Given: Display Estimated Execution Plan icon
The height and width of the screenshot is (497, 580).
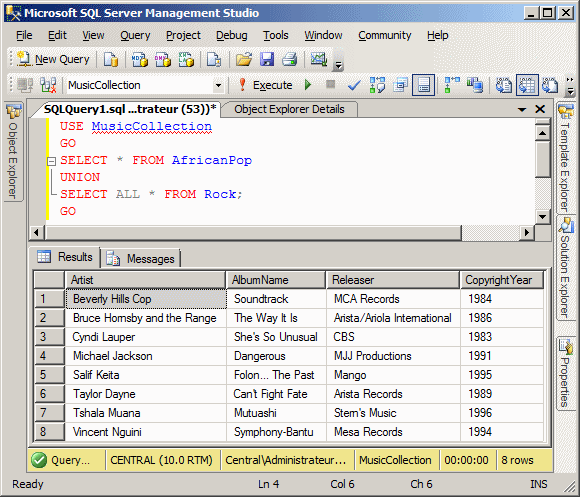Looking at the screenshot, I should click(377, 85).
